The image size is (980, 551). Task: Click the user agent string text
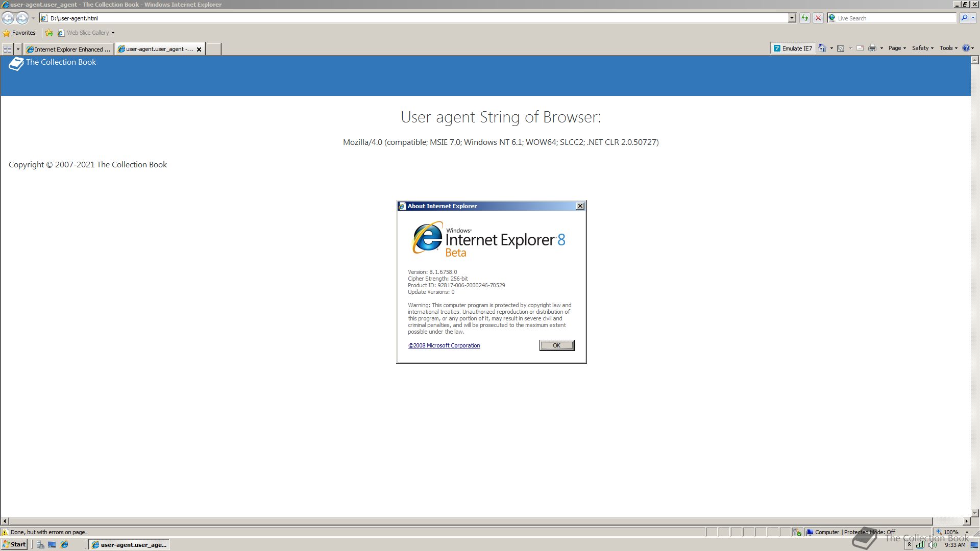(x=501, y=142)
